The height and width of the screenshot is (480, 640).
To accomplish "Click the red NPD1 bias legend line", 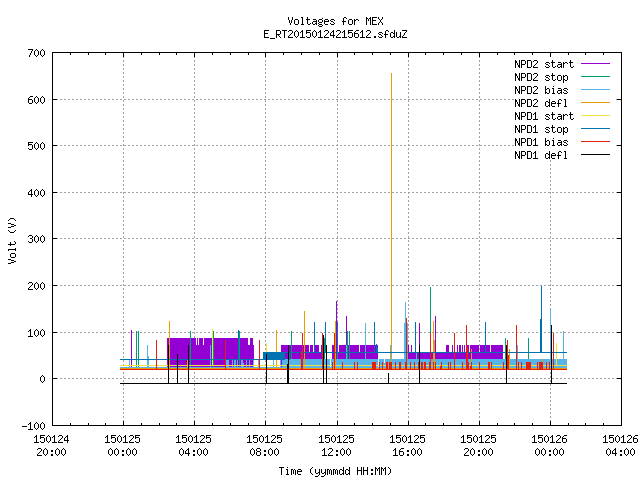I will click(x=595, y=142).
